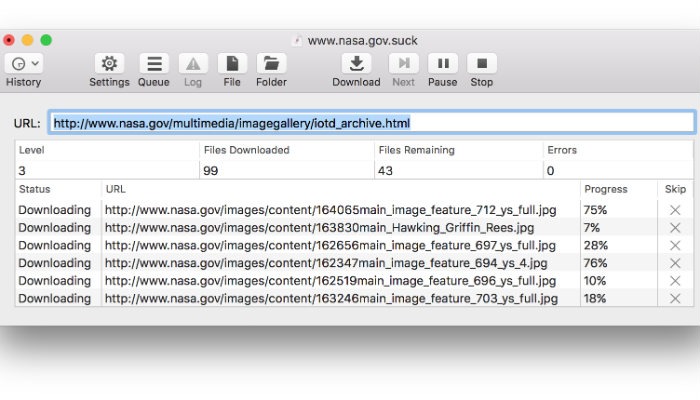Click Downloading status of 697_ys_full row
Screen dimensions: 700x400
tap(54, 245)
